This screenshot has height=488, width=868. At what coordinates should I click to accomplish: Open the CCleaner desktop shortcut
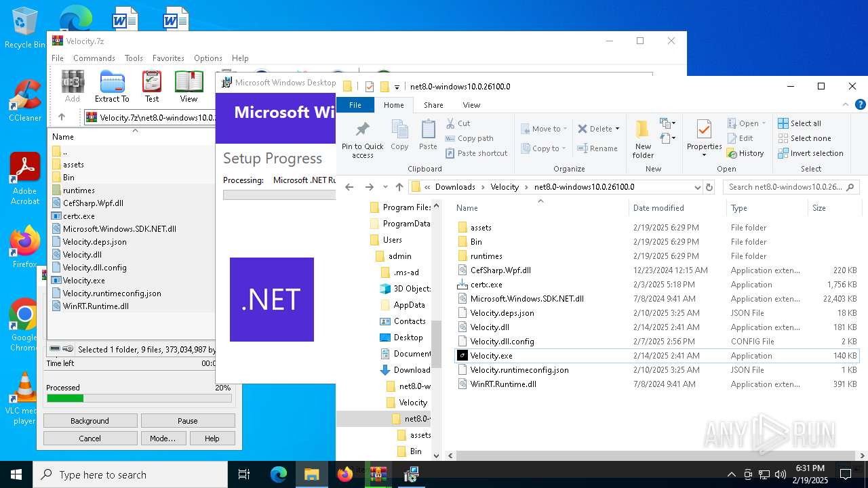coord(25,102)
